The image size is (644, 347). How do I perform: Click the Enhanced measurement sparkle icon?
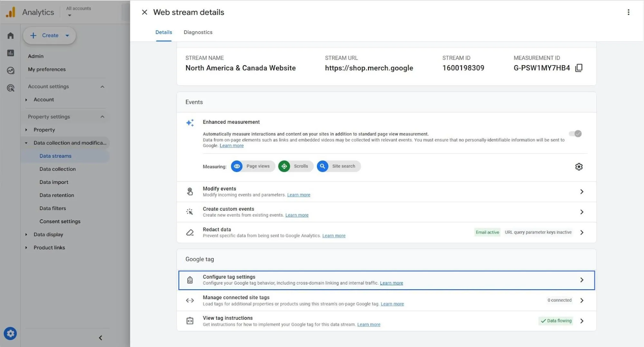pos(190,123)
